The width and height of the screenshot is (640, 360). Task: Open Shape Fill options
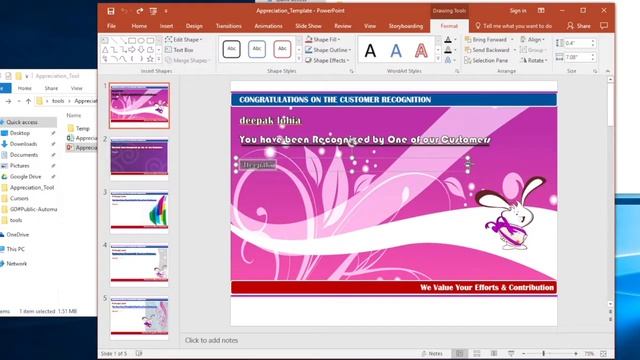point(322,40)
